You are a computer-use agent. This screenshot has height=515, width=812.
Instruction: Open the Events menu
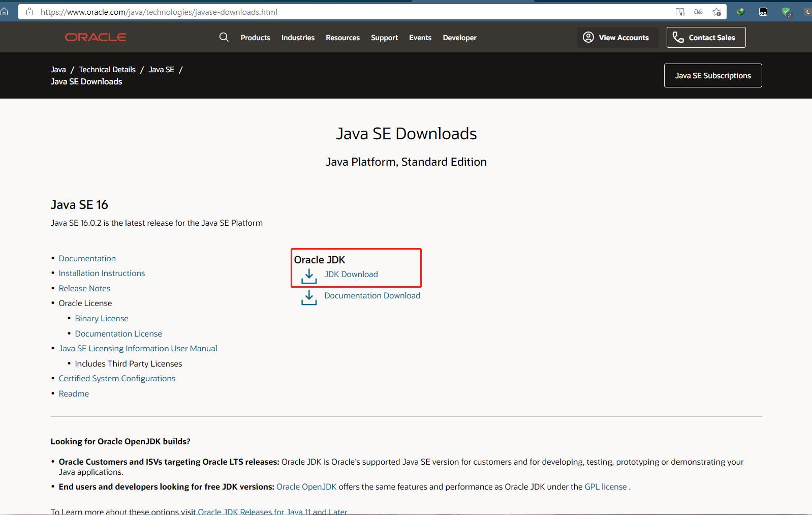420,38
